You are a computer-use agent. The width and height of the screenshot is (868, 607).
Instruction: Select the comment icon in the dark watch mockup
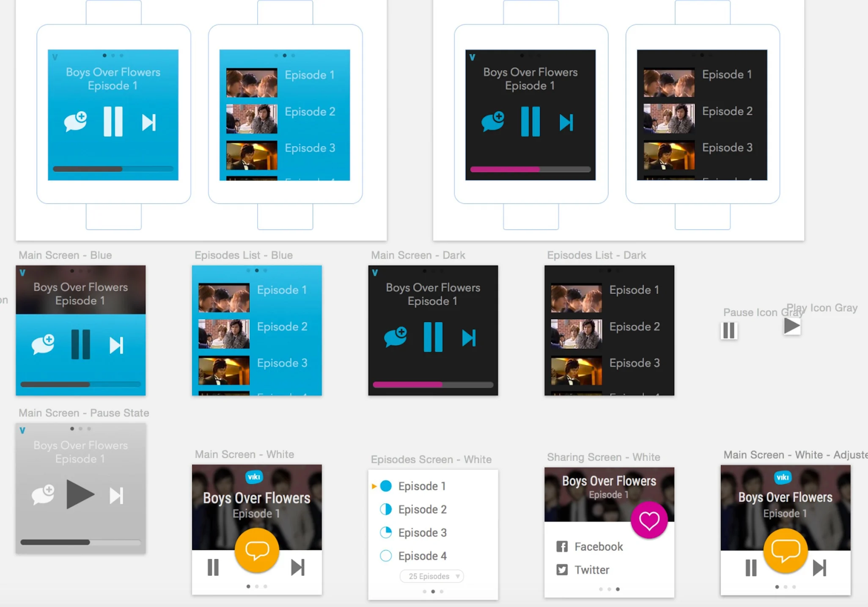click(x=493, y=122)
